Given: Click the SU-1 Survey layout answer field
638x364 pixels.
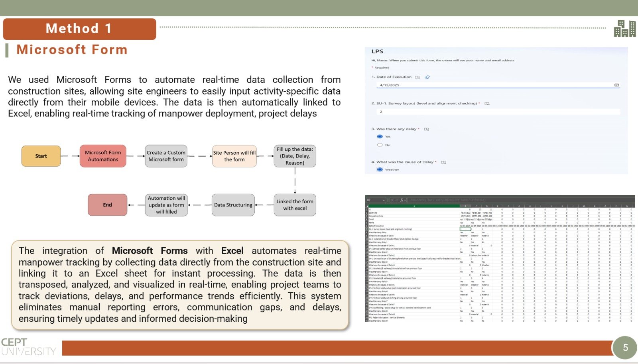Looking at the screenshot, I should pos(498,112).
